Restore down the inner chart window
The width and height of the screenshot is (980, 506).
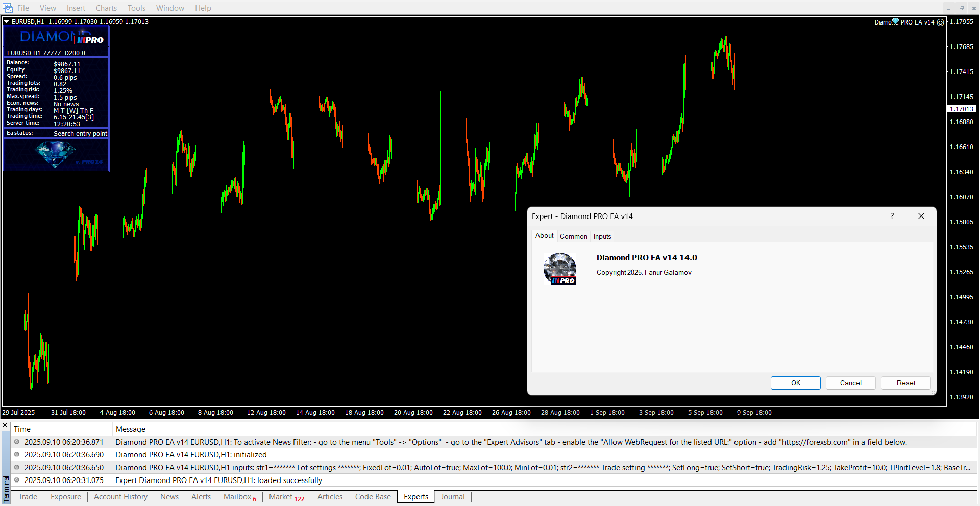point(961,8)
